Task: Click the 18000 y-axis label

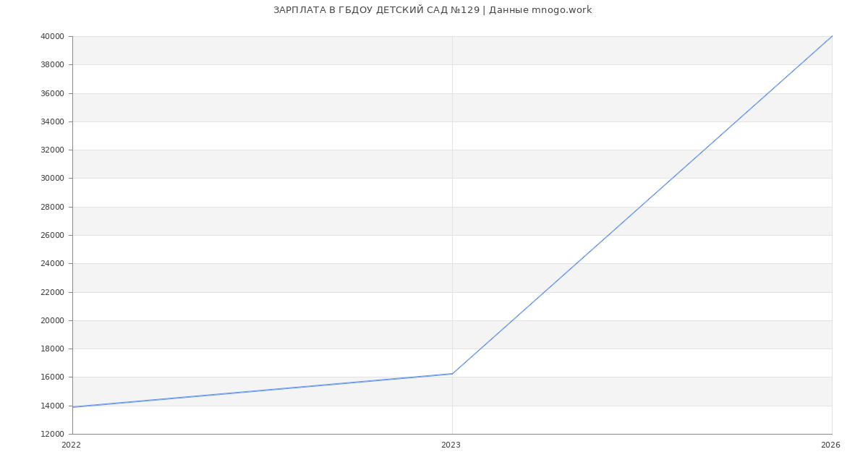Action: [x=53, y=349]
